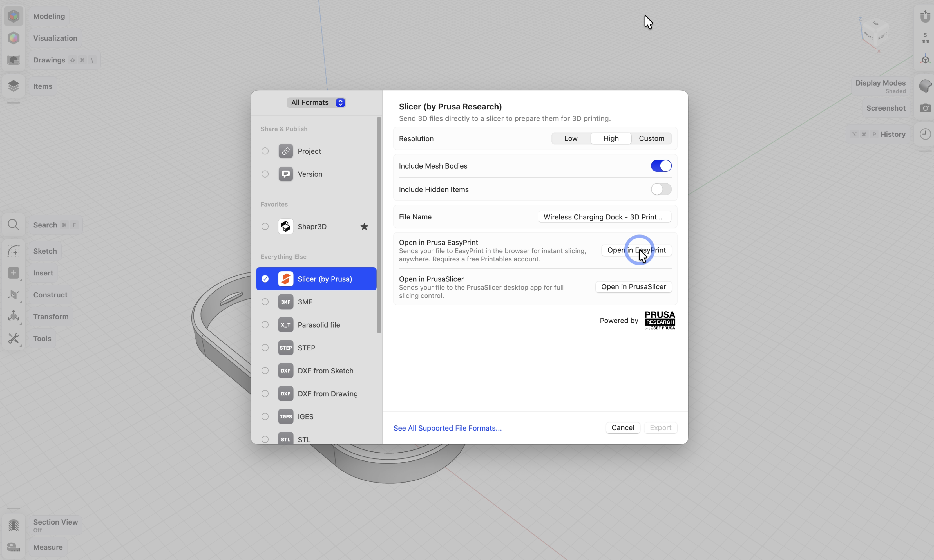This screenshot has width=934, height=560.
Task: Set Resolution to High
Action: click(611, 138)
